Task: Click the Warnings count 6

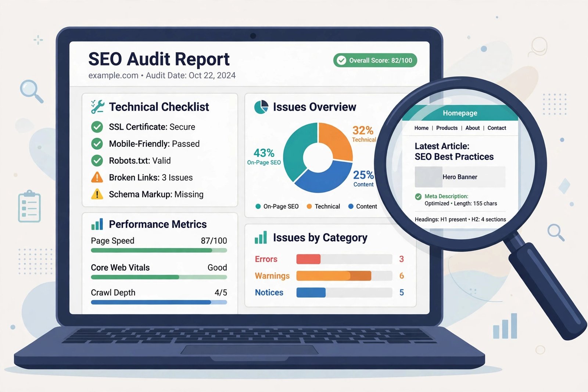Action: click(401, 276)
